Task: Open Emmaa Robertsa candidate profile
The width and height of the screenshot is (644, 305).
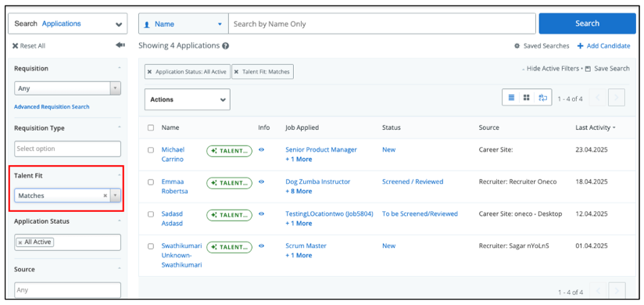Action: (x=174, y=186)
